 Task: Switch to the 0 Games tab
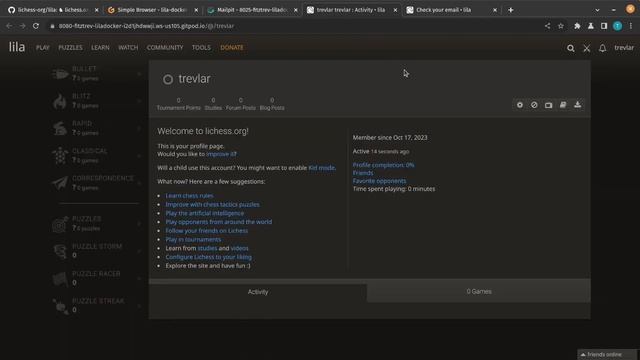coord(479,291)
